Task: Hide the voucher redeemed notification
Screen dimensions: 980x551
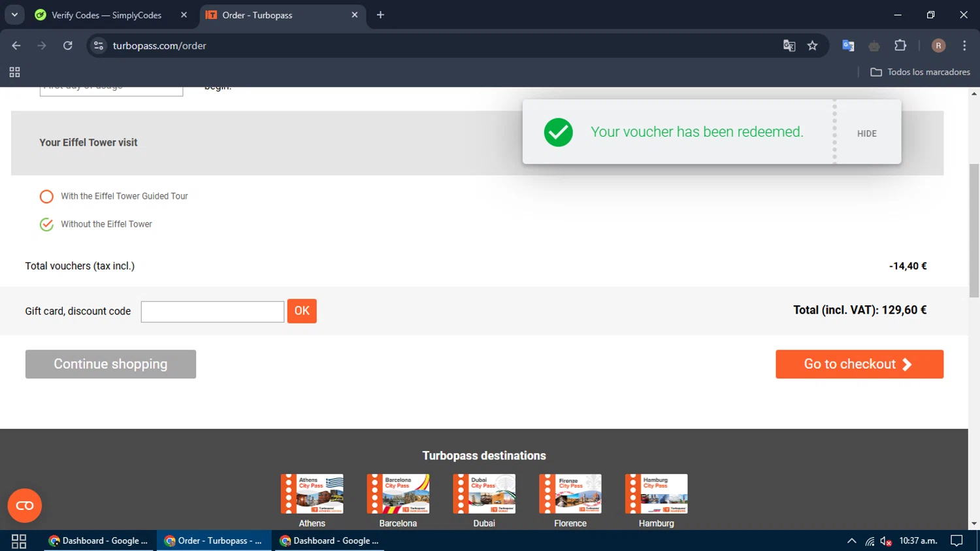Action: [866, 133]
